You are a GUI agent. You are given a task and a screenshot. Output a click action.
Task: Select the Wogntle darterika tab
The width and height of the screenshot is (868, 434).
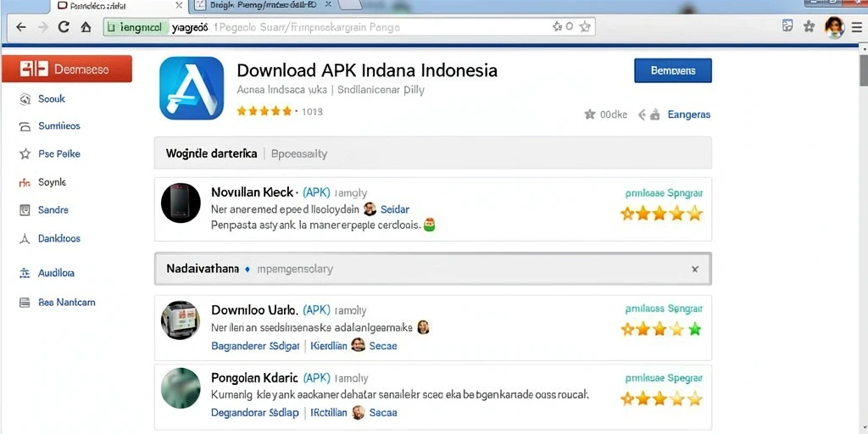211,153
